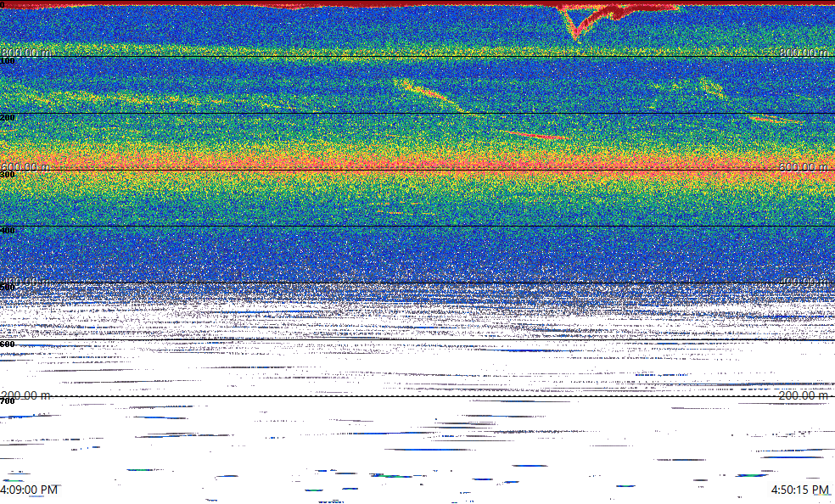
Task: Select the 300 depth gridline label
Action: tap(8, 175)
